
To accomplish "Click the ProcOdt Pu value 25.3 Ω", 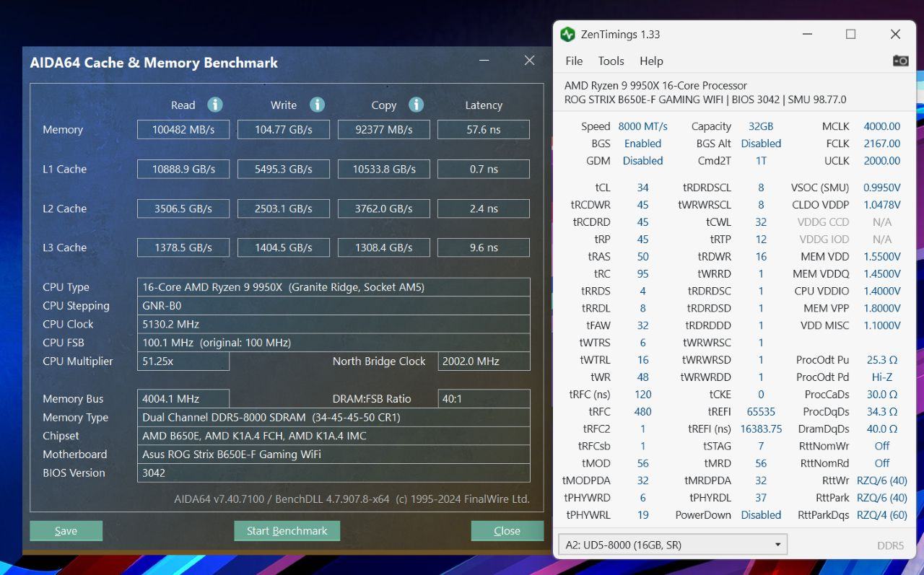I will (882, 360).
